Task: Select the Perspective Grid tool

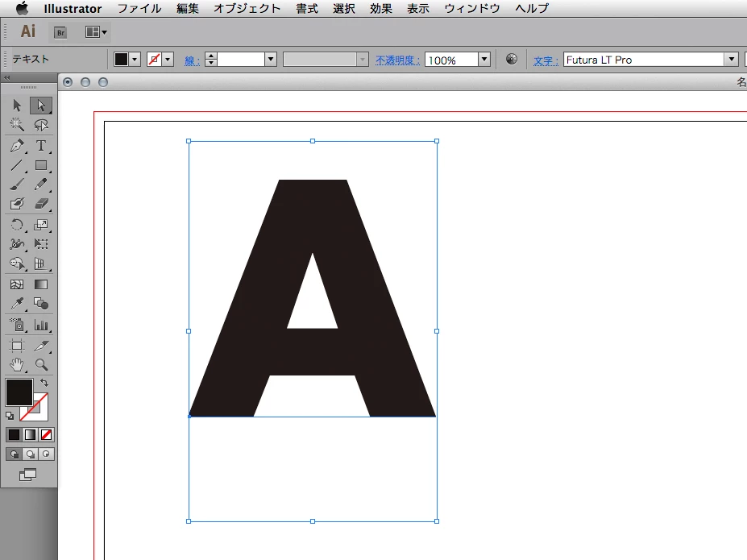Action: [41, 263]
